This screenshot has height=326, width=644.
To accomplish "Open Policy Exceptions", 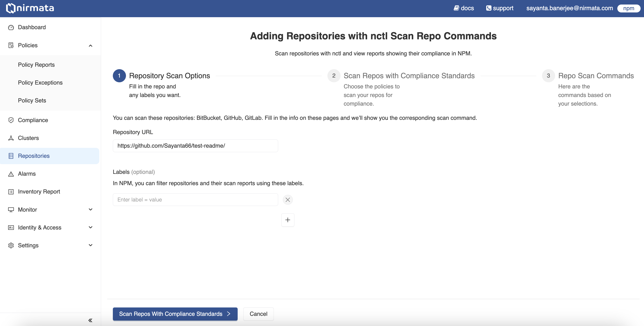I will [40, 83].
